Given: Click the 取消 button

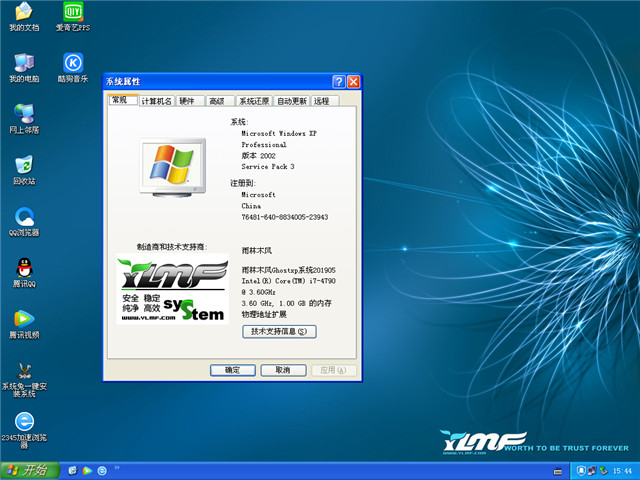Looking at the screenshot, I should click(x=283, y=370).
